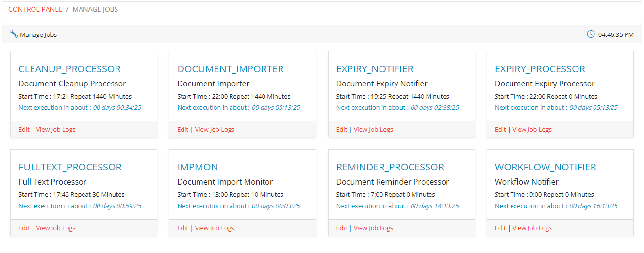Click Start Time 19:25 Repeat 1440 Minutes
The image size is (644, 253).
[393, 96]
